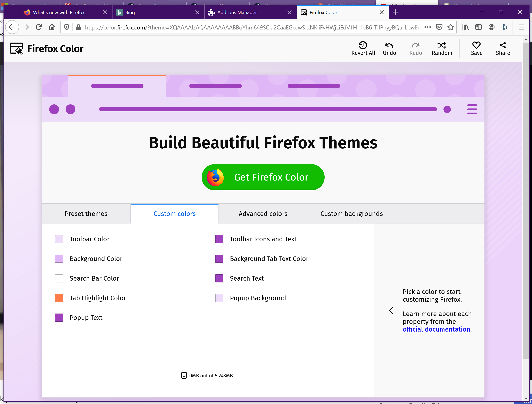532x404 pixels.
Task: Click the Get Firefox Color button
Action: click(x=263, y=177)
